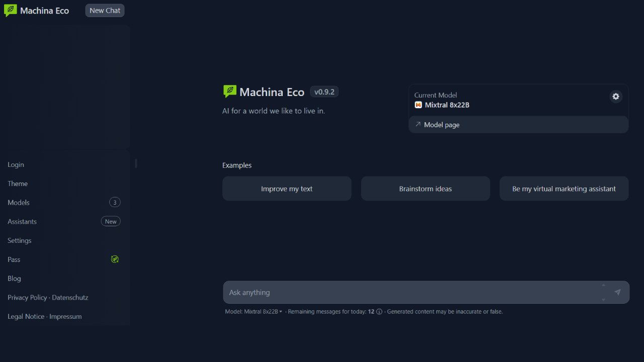Click the sidebar scrollbar thumb

[x=135, y=163]
